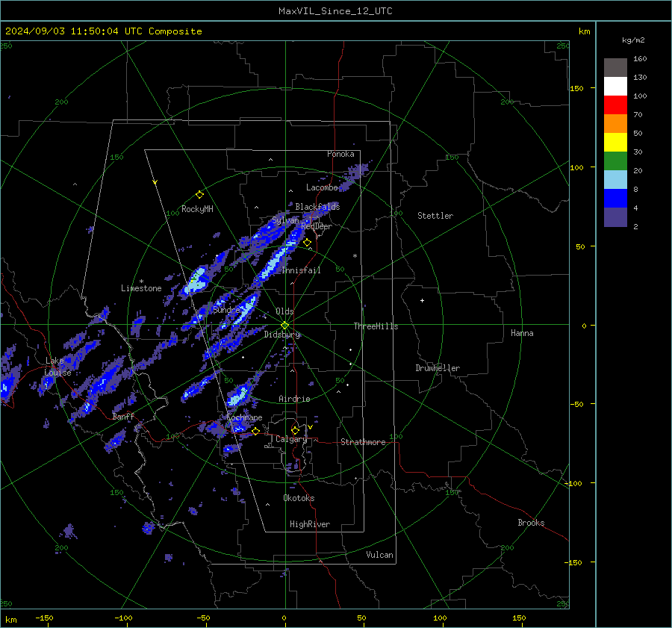Image resolution: width=672 pixels, height=628 pixels.
Task: Click the orange 70 legend swatch
Action: [615, 124]
